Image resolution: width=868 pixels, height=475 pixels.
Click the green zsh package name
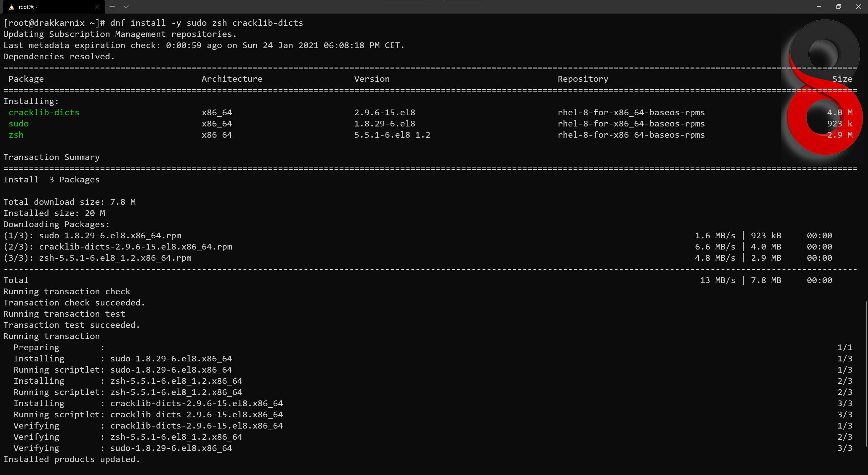point(16,135)
